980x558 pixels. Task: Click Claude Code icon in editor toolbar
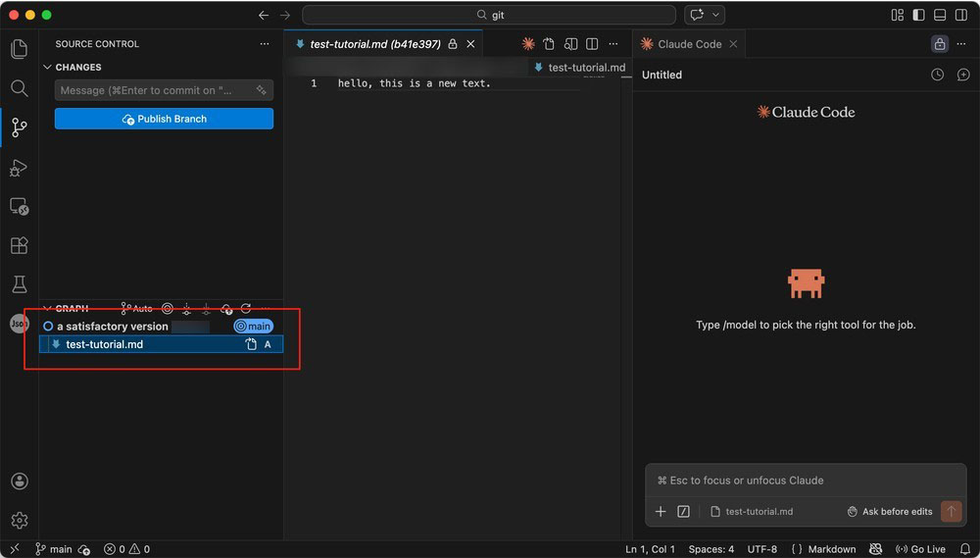[x=529, y=44]
